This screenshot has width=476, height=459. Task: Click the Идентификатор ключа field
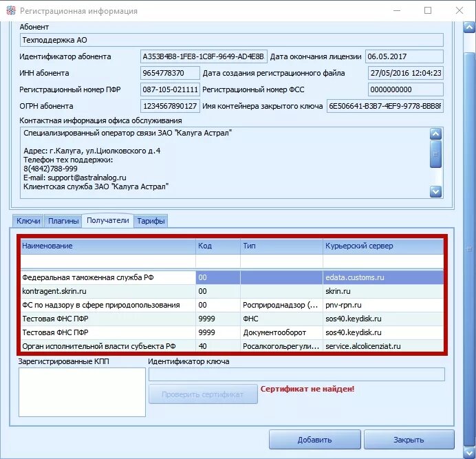[296, 374]
